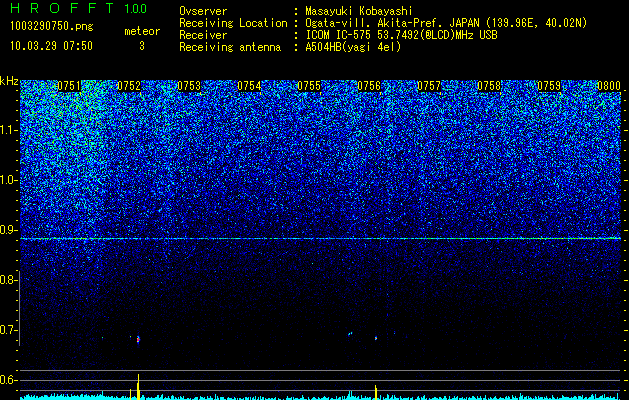The height and width of the screenshot is (400, 629).
Task: Click the Receiving Location label
Action: [x=233, y=23]
